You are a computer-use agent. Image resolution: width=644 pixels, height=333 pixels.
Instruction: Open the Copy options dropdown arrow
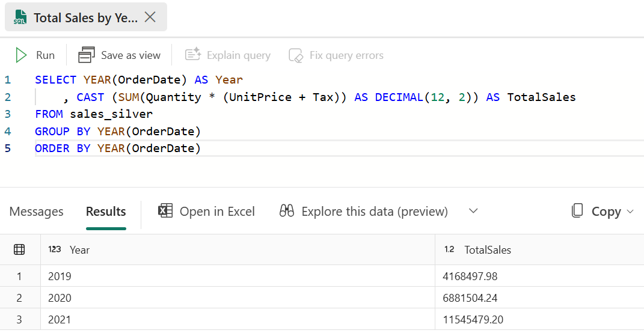[x=630, y=212]
